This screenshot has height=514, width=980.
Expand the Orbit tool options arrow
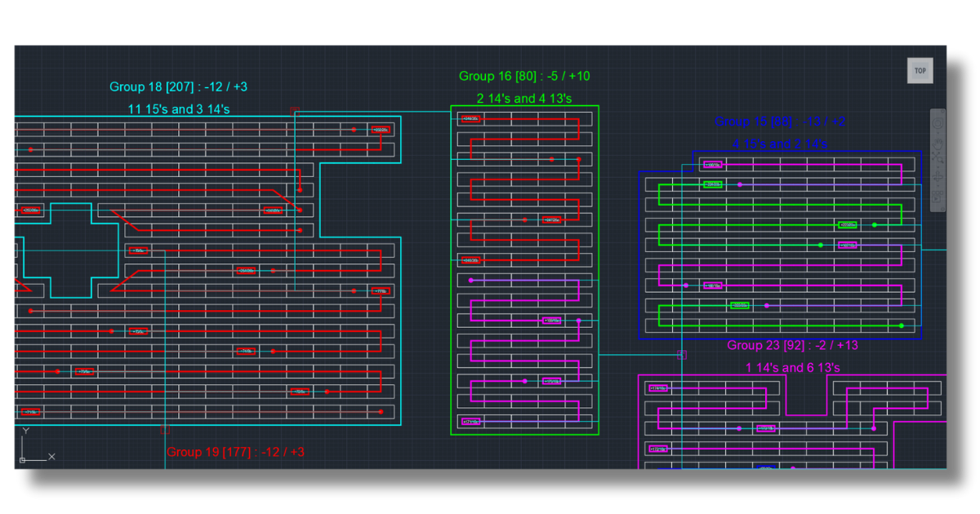[x=938, y=184]
